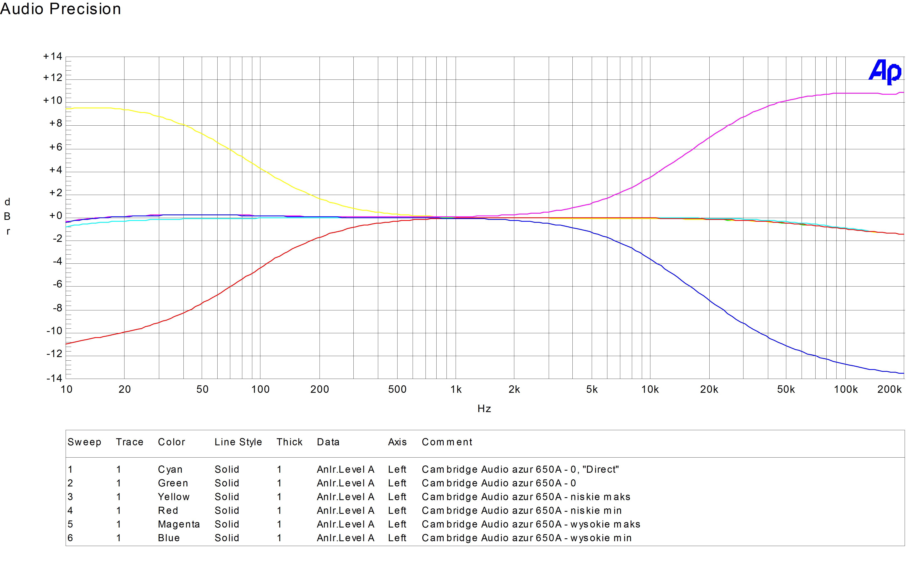This screenshot has height=568, width=924.
Task: Select comment 'Cambridge Audio azur 650A - 0, "Direct"'
Action: (520, 470)
